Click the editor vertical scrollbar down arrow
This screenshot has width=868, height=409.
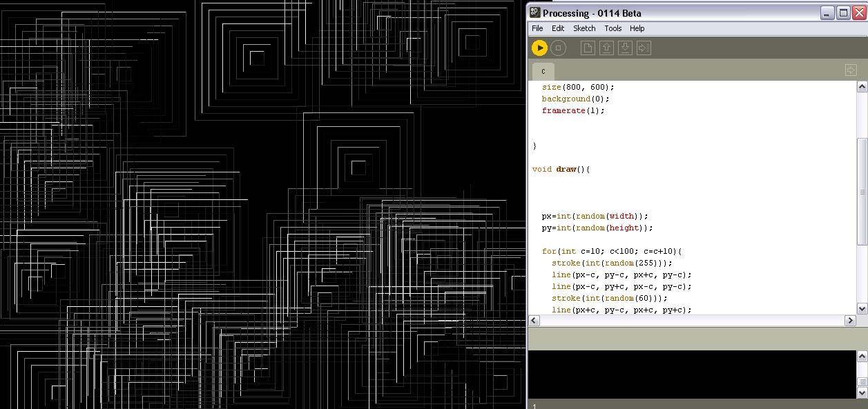pos(862,308)
